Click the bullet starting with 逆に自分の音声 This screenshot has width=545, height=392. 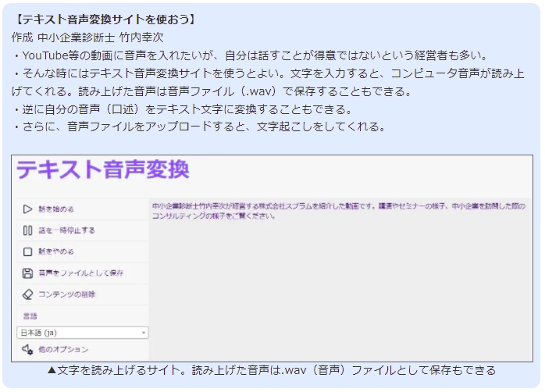pos(183,109)
